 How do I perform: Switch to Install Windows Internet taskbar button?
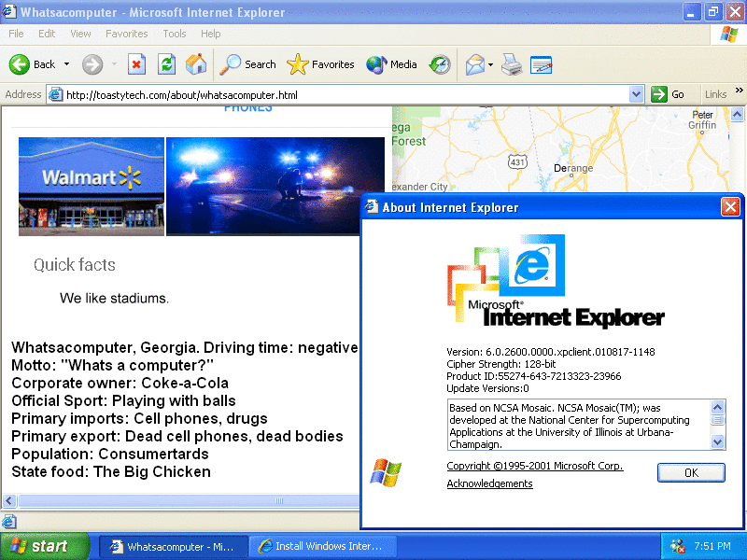click(x=323, y=546)
